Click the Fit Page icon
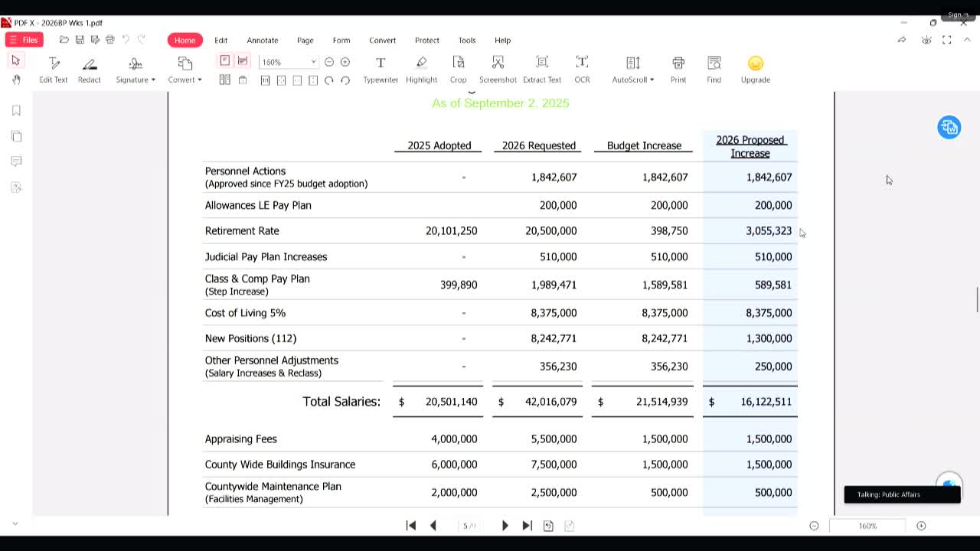Image resolution: width=980 pixels, height=551 pixels. click(281, 80)
